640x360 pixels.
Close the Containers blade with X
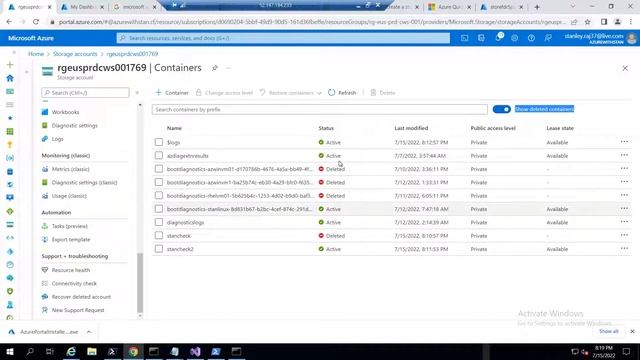click(625, 68)
